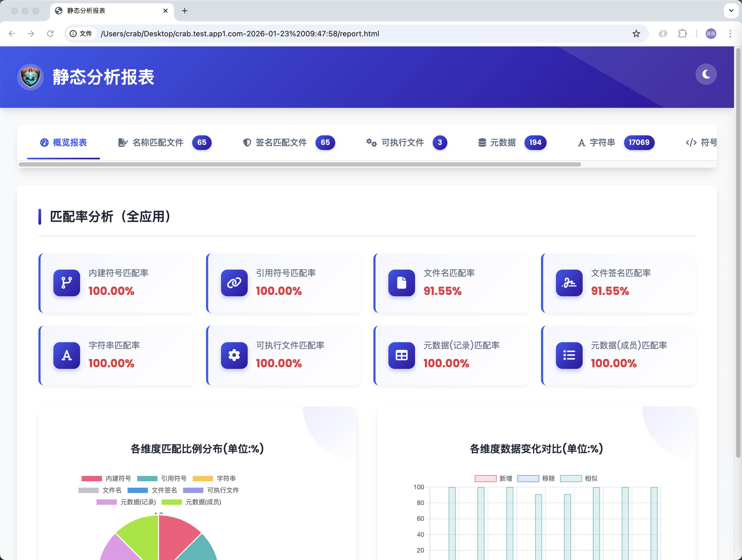This screenshot has width=742, height=560.
Task: Click the table icon of 元数据(记录)匹配率
Action: click(401, 355)
